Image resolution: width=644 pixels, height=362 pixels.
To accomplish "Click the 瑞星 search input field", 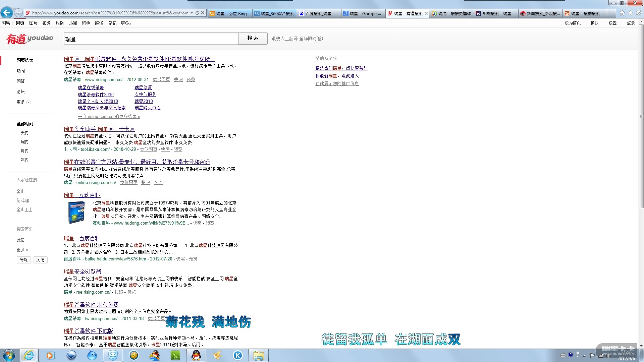I will coord(151,39).
